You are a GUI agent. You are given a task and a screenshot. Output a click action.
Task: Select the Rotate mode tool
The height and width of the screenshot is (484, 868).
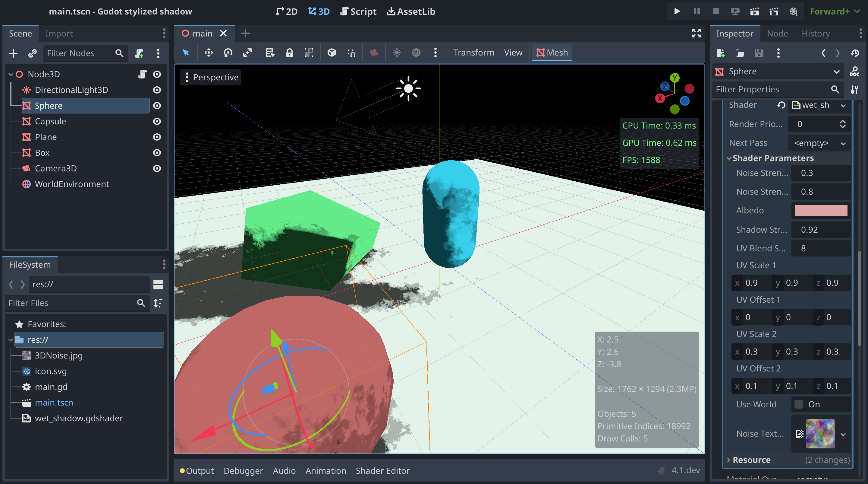coord(228,53)
